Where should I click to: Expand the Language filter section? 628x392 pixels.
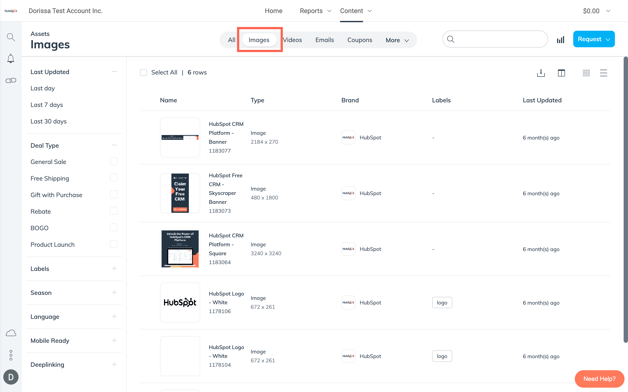(x=114, y=317)
